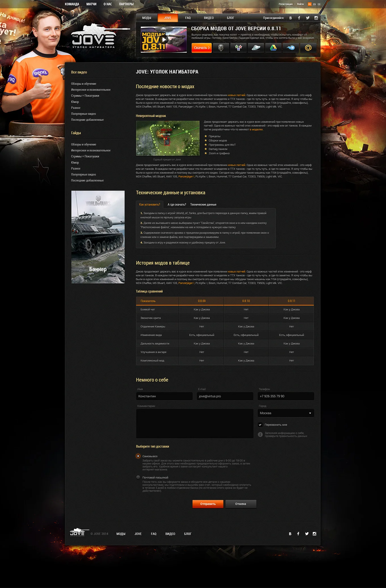Open О НАС in the top menu
This screenshot has width=386, height=588.
pos(108,4)
